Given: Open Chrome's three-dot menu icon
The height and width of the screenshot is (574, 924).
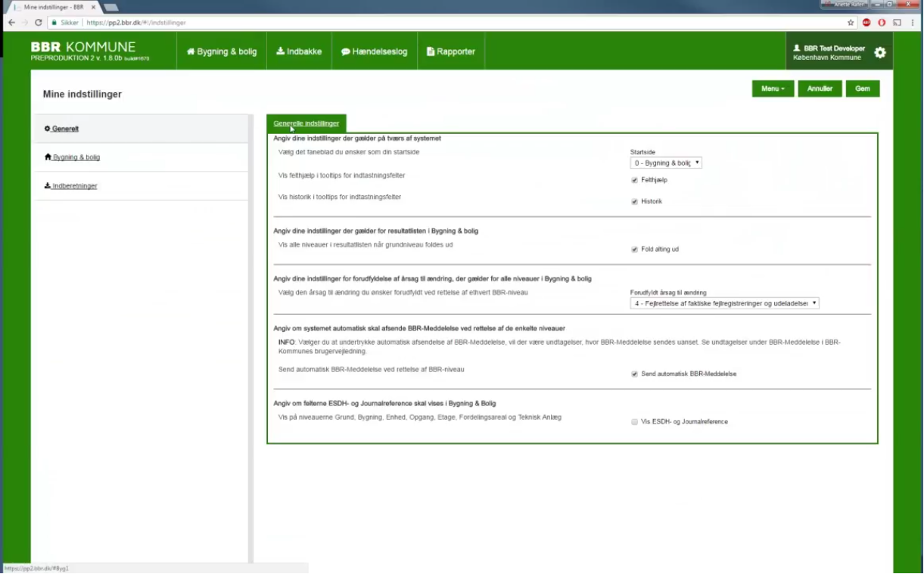Looking at the screenshot, I should [913, 23].
